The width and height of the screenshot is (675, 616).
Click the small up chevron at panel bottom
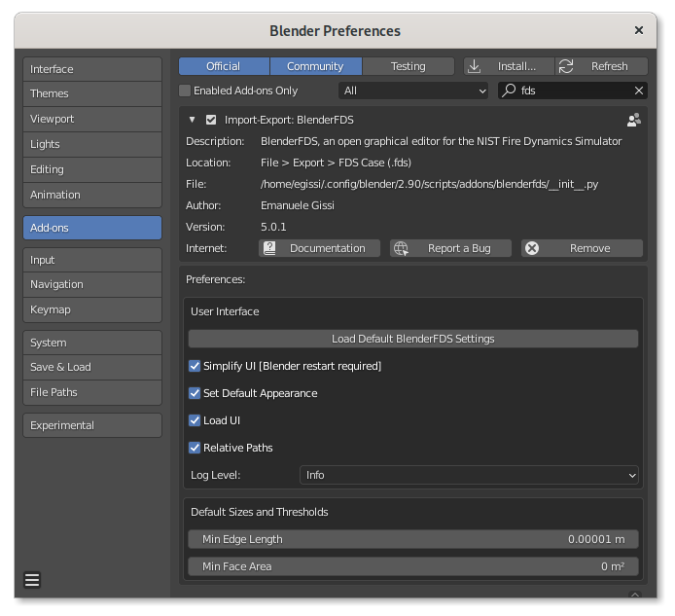pos(635,595)
